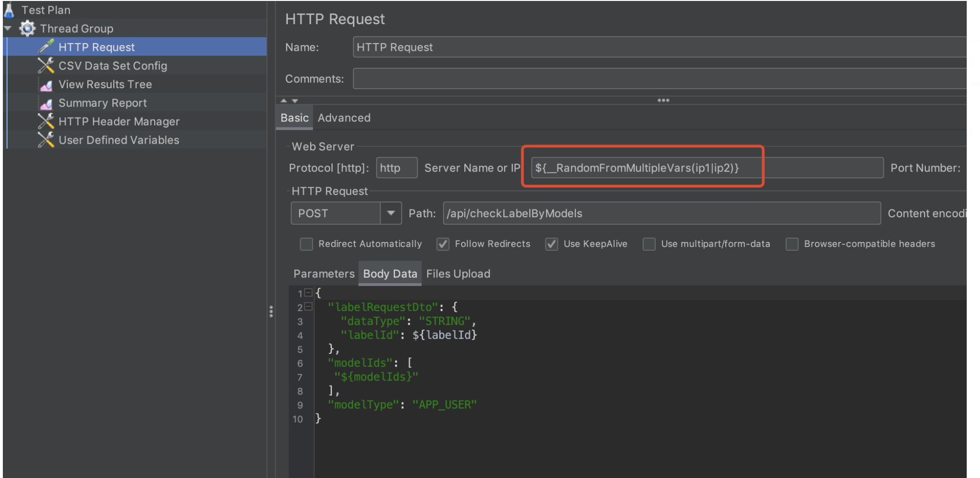Uncheck the Follow Redirects checkbox
Image resolution: width=980 pixels, height=478 pixels.
[443, 244]
